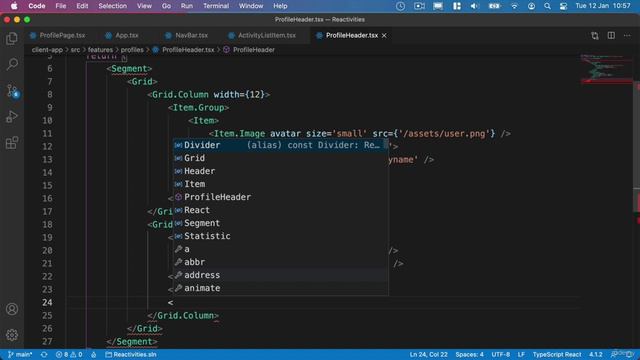Select the Divider autocomplete suggestion

(x=280, y=145)
